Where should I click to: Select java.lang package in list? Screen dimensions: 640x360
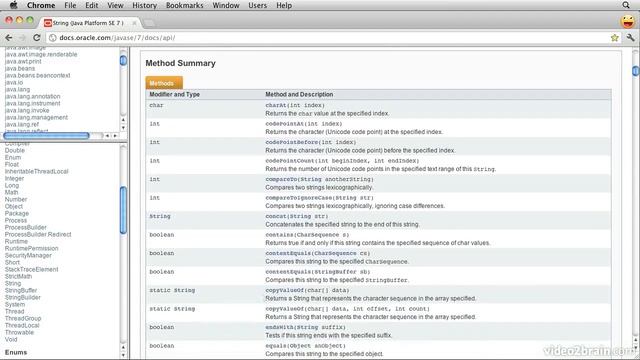pyautogui.click(x=17, y=89)
